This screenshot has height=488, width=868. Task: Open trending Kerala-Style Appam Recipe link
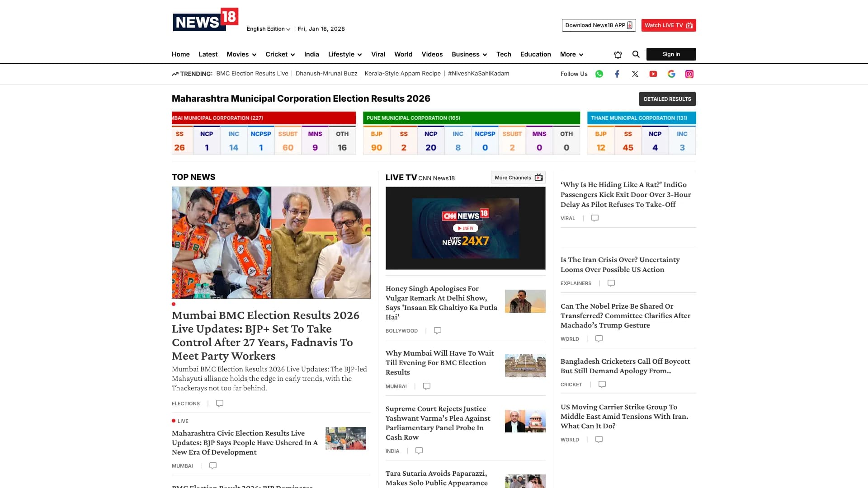point(403,74)
